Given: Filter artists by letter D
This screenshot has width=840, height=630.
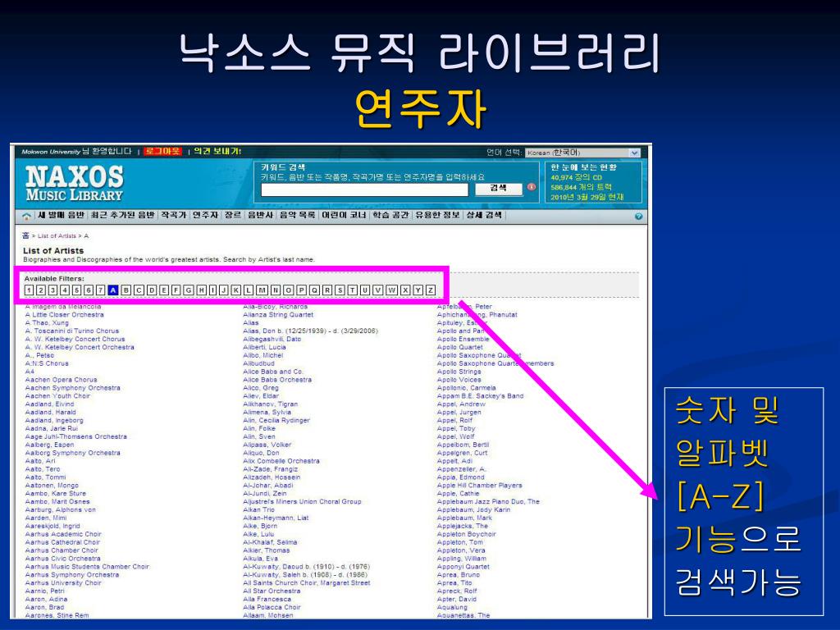Looking at the screenshot, I should click(x=152, y=290).
